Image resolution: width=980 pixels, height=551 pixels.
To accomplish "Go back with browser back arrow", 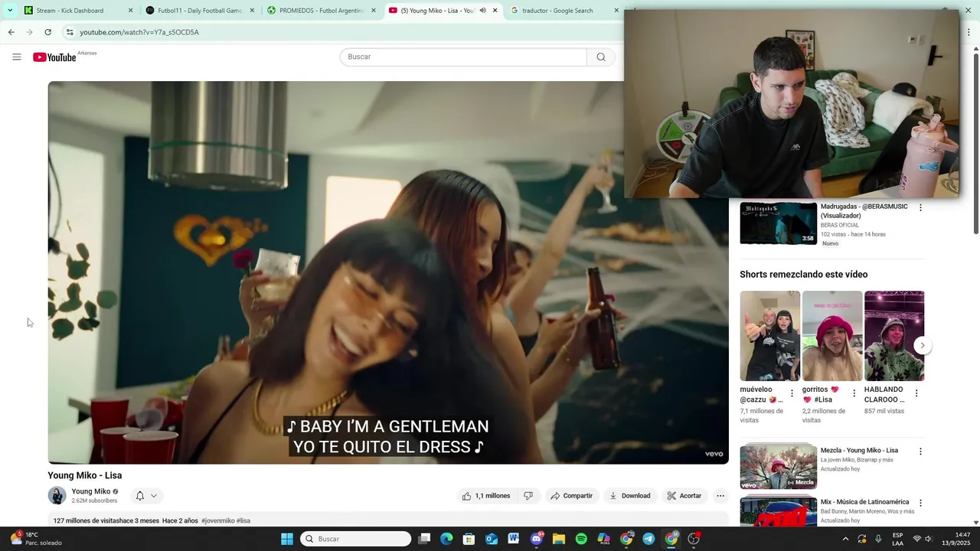I will (11, 32).
